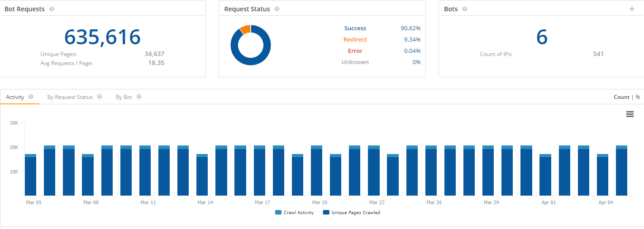Click help icon beside By Bot tab

pos(139,97)
